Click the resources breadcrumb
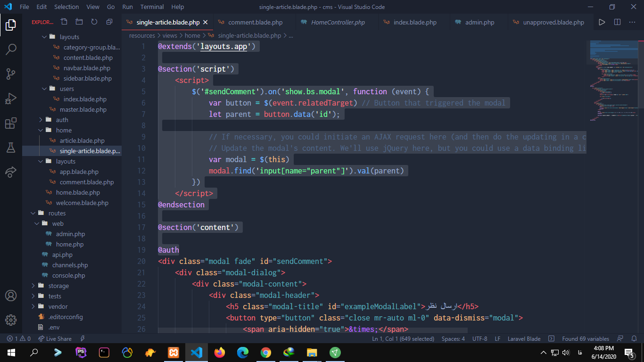The height and width of the screenshot is (362, 644). (142, 35)
